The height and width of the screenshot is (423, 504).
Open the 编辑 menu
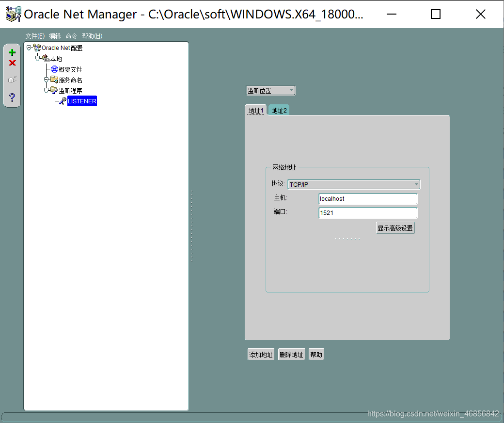55,36
